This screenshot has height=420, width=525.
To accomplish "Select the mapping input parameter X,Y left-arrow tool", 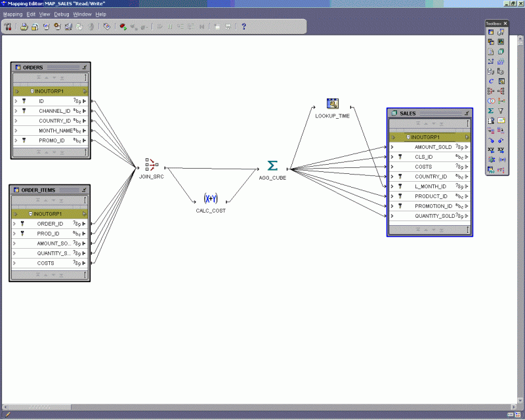I will pyautogui.click(x=491, y=150).
